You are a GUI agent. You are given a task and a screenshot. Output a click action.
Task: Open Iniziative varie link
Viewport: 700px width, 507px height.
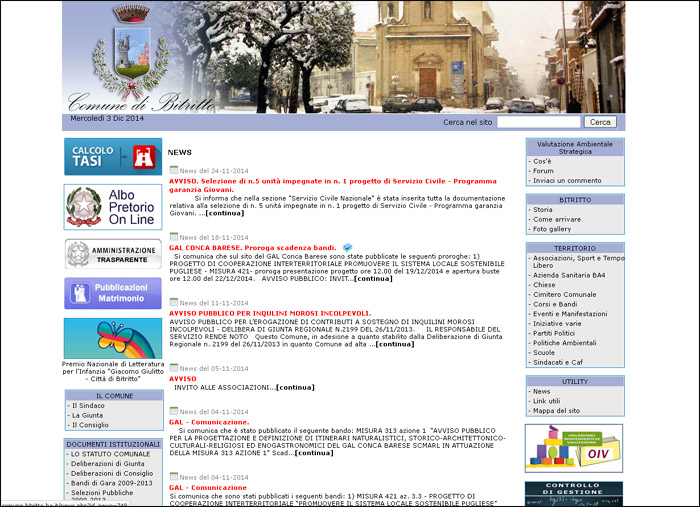557,324
